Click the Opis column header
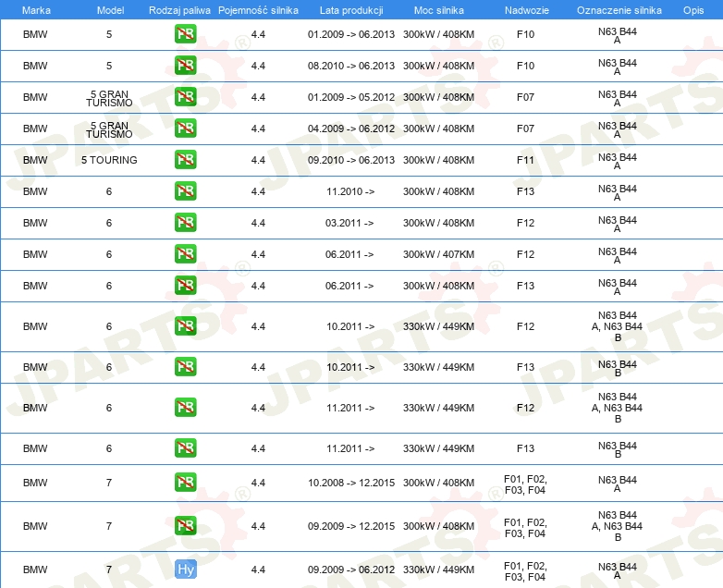723x588 pixels. (693, 10)
